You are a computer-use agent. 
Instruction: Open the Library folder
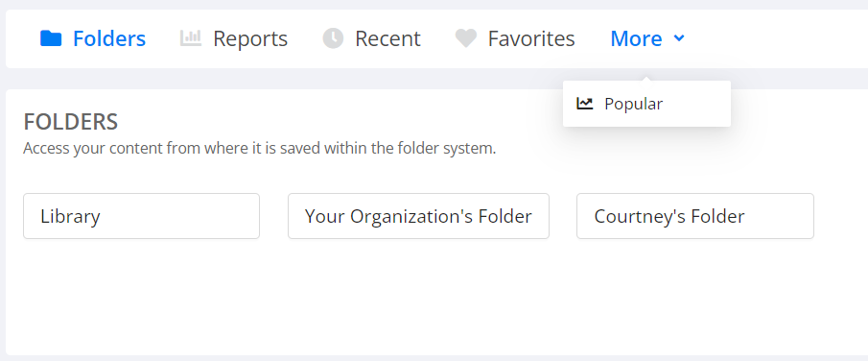coord(141,216)
